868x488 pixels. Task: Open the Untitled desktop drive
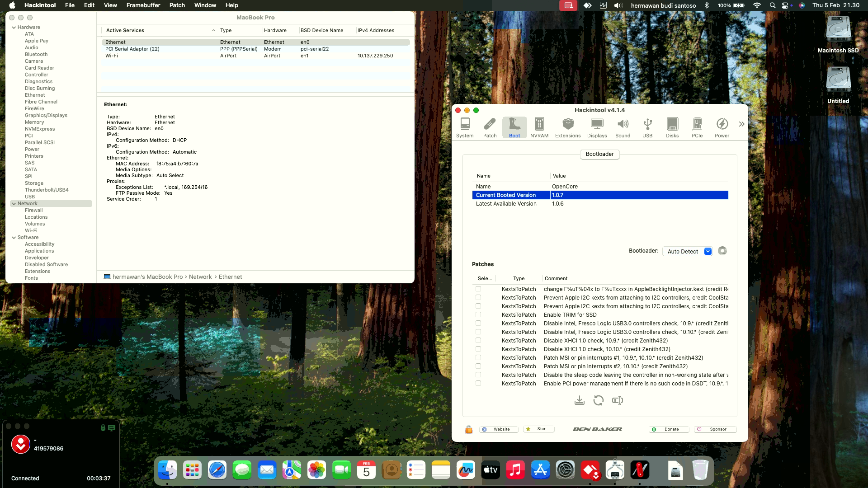coord(838,85)
